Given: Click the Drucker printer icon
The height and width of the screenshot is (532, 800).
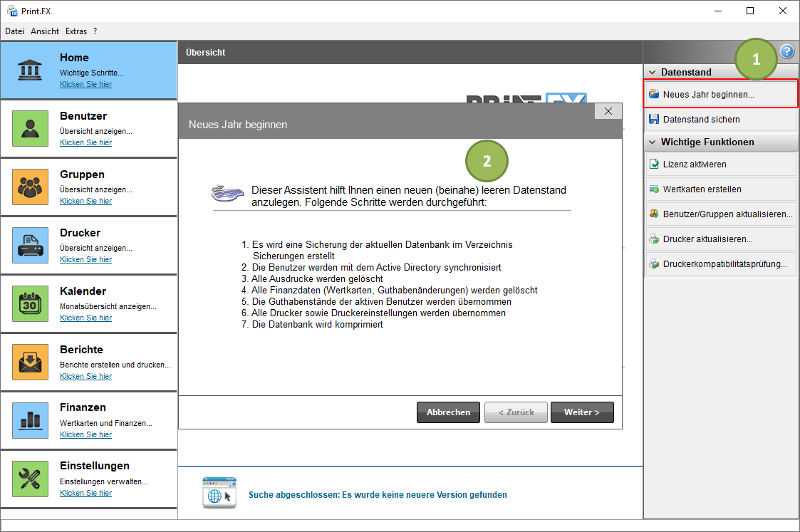Looking at the screenshot, I should click(x=30, y=245).
